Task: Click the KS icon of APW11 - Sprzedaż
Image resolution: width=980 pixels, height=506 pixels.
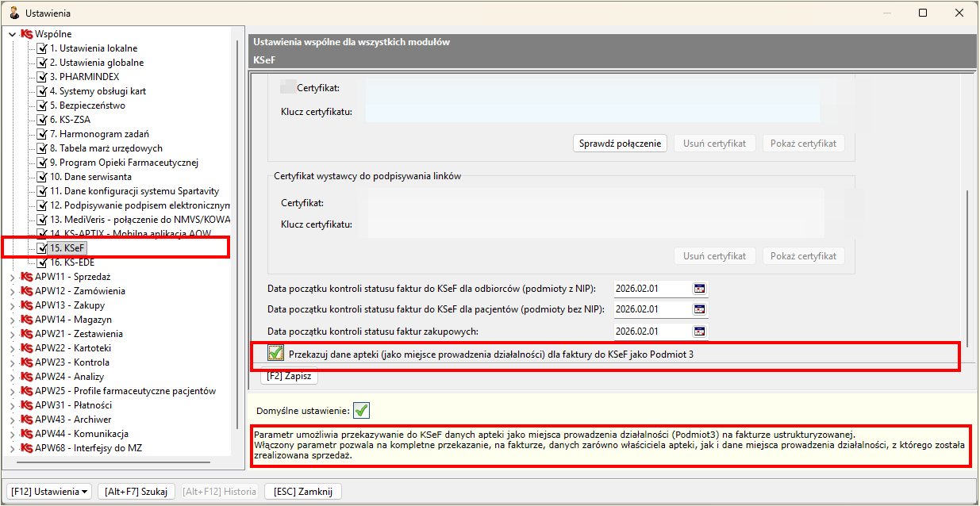Action: tap(27, 277)
